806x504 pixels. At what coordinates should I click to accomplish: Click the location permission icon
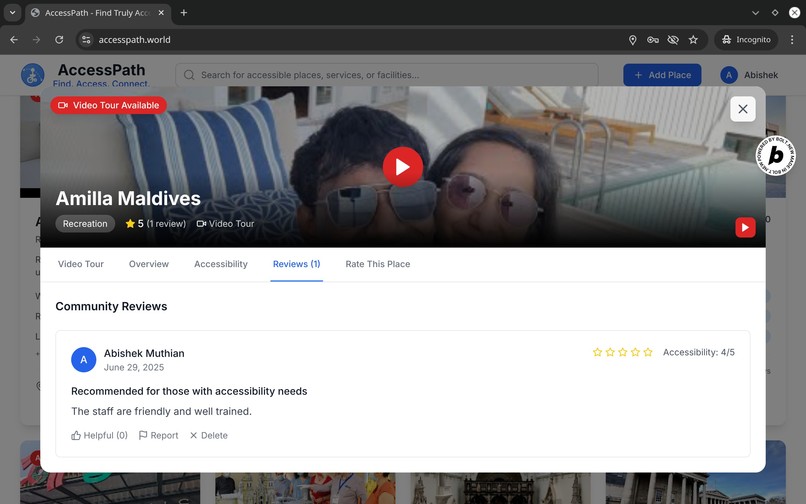(633, 40)
